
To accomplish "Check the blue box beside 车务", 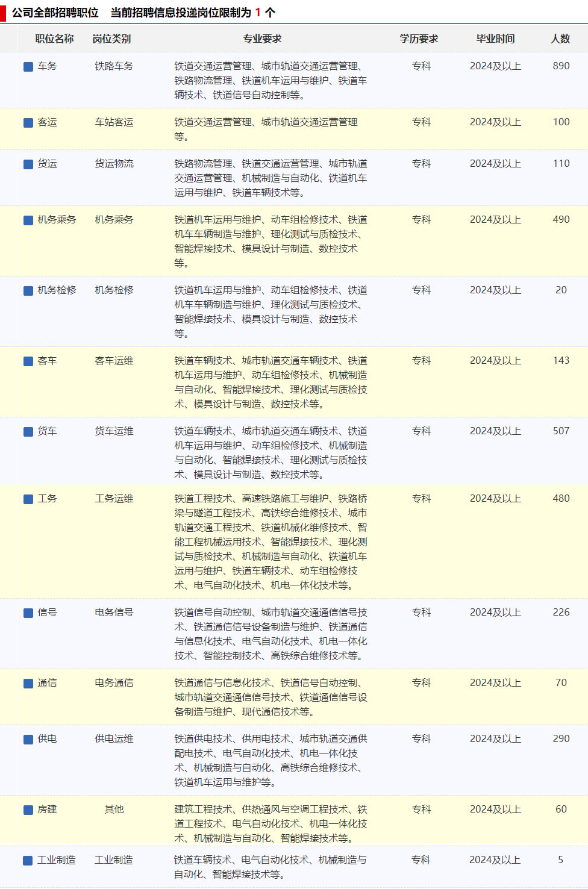I will (x=28, y=66).
